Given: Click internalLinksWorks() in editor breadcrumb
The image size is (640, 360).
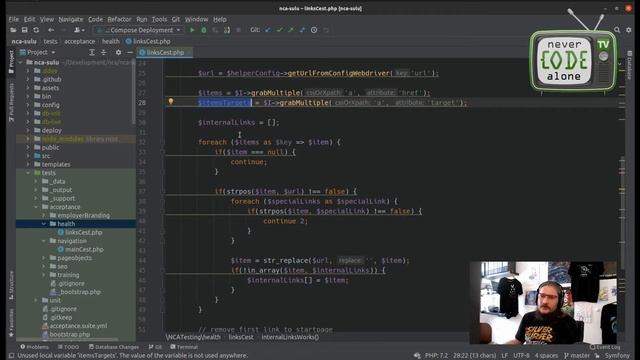Looking at the screenshot, I should point(290,337).
